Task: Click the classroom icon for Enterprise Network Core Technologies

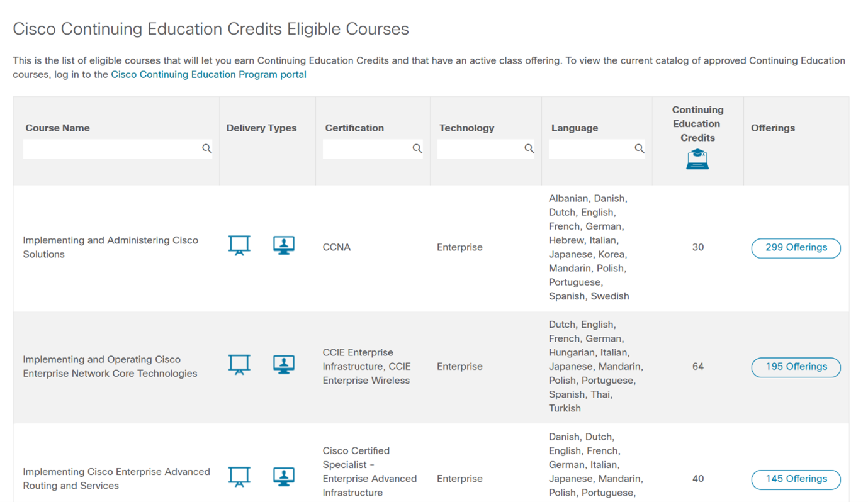Action: coord(239,364)
